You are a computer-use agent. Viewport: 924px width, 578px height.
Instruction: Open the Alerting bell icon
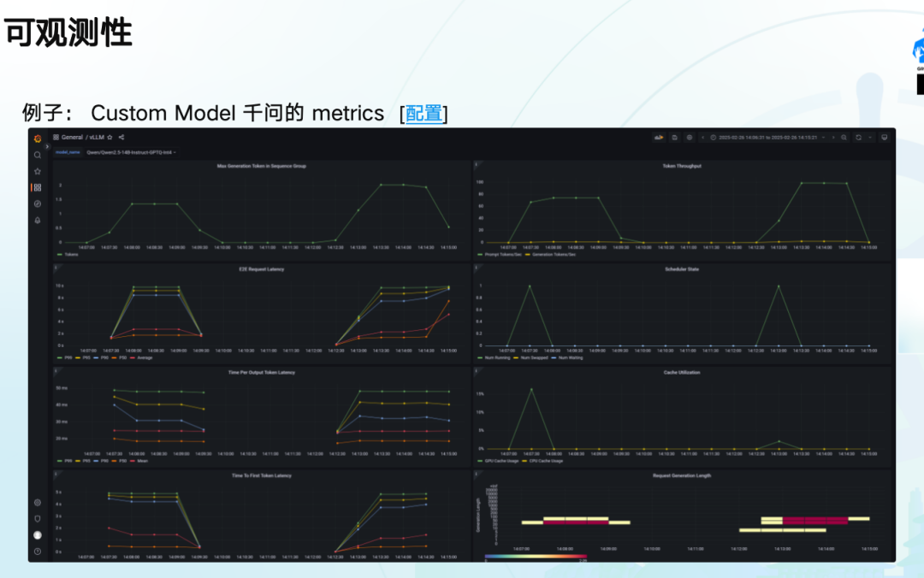tap(38, 221)
